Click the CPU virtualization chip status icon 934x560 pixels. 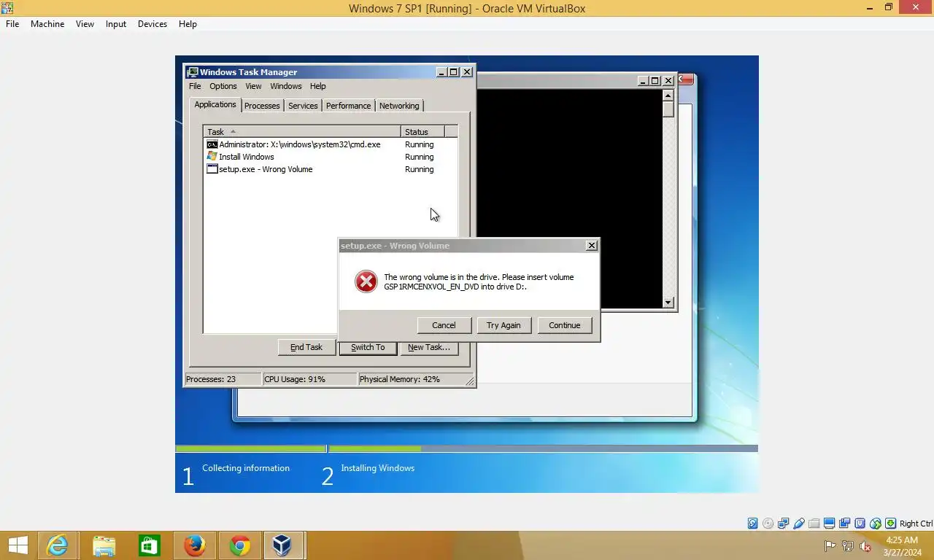(x=860, y=524)
